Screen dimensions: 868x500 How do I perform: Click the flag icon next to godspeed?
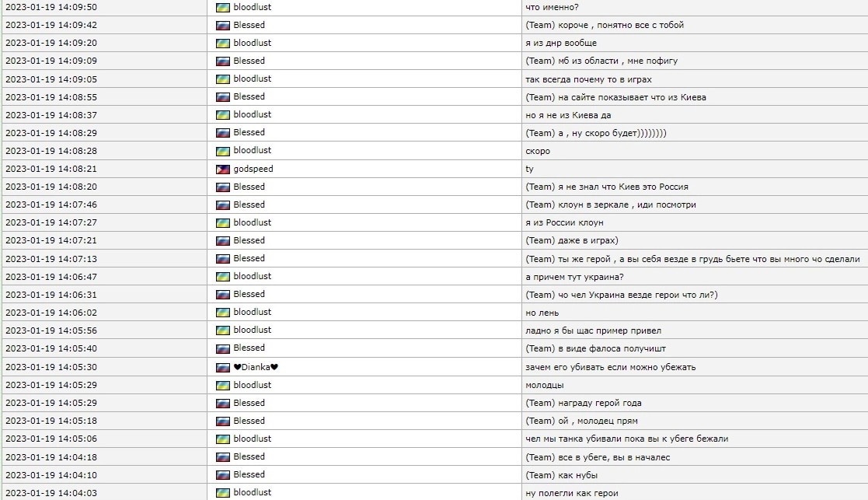[222, 169]
